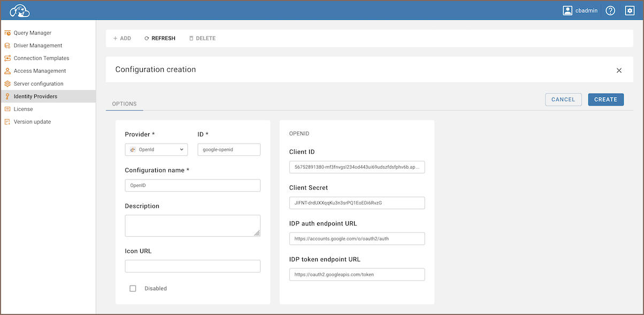Click the REFRESH toolbar button
Viewport: 644px width, 315px height.
click(x=159, y=39)
